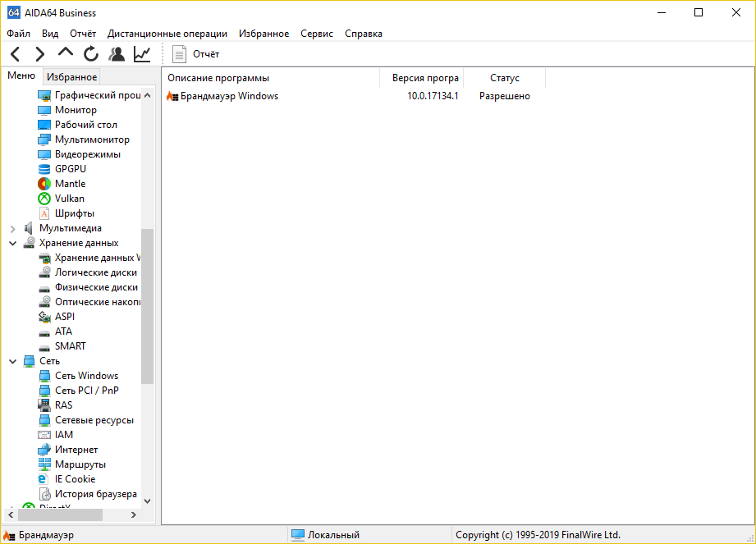
Task: Refresh the current page
Action: (x=90, y=54)
